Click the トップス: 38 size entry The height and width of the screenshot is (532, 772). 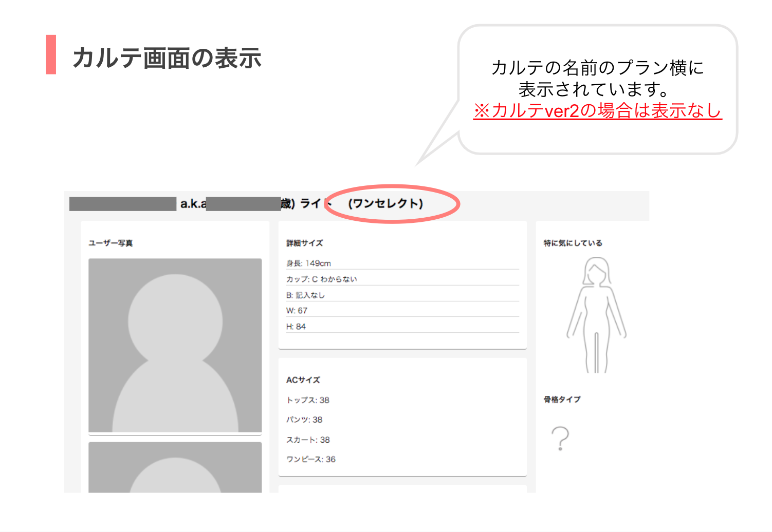pyautogui.click(x=308, y=400)
